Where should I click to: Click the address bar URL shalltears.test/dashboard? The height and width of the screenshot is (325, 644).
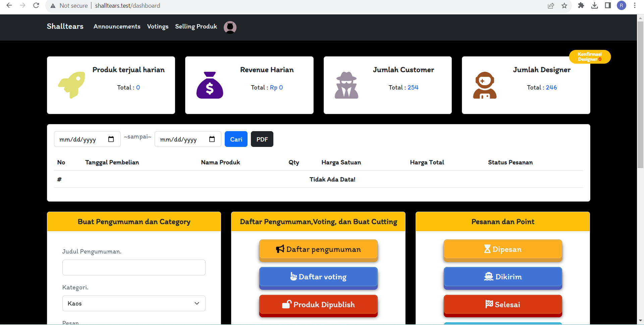coord(127,6)
